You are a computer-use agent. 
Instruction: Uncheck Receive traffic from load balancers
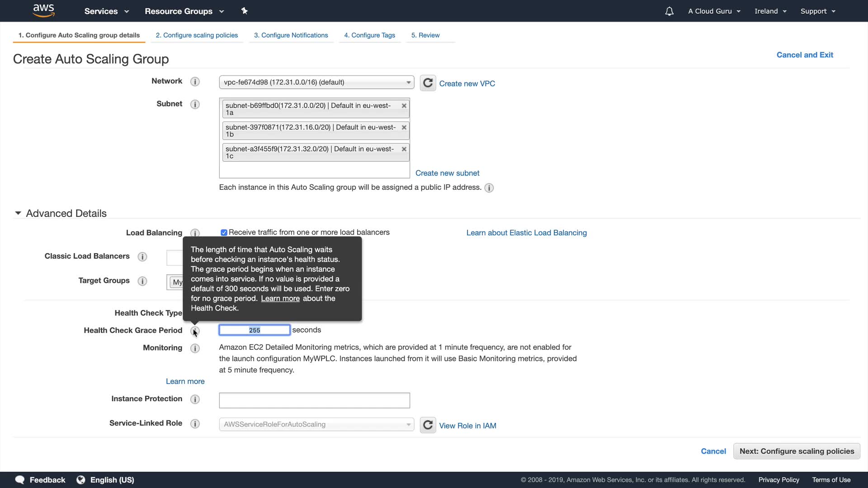coord(224,233)
